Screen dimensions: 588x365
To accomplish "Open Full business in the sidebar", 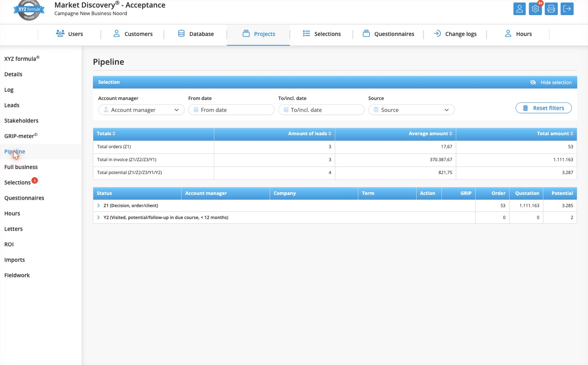I will click(x=21, y=167).
